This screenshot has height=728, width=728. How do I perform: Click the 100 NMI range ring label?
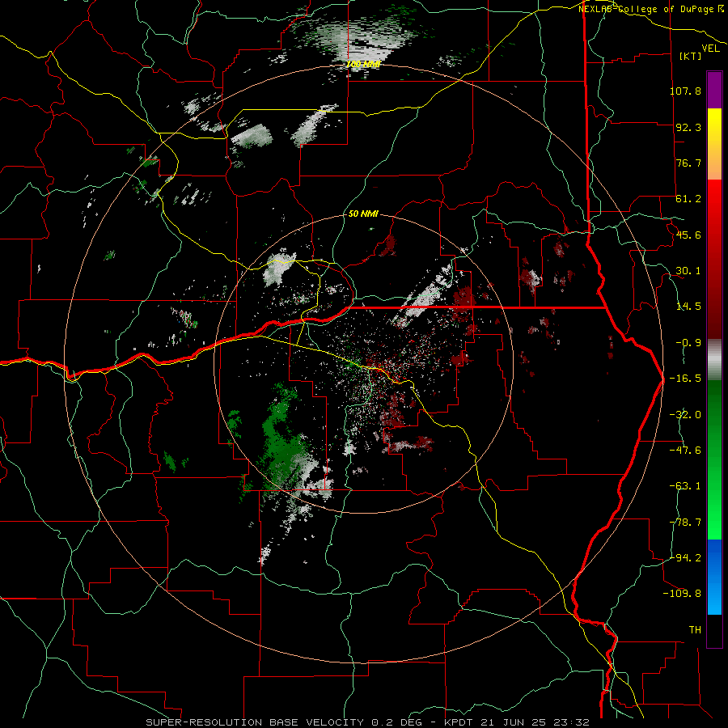tap(363, 65)
